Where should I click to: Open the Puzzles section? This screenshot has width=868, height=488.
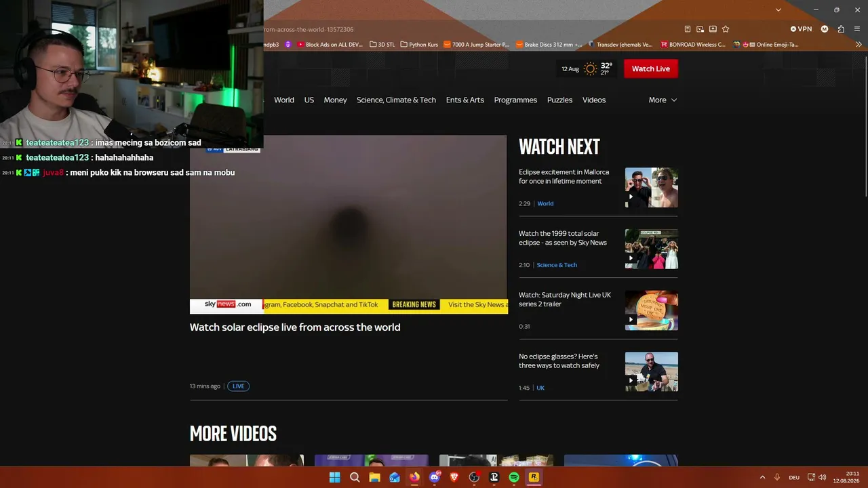click(559, 100)
